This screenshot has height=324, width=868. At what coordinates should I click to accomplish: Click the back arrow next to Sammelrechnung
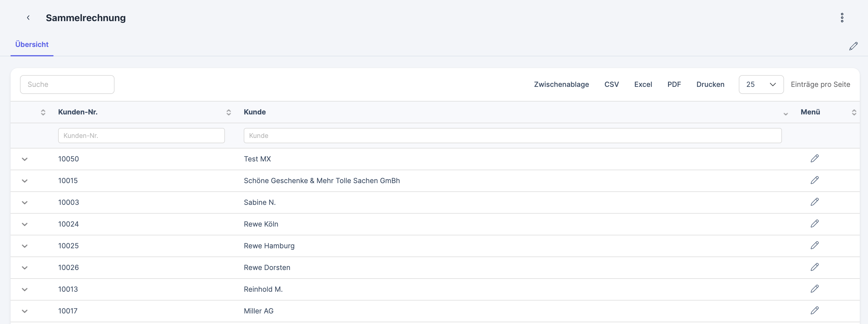pyautogui.click(x=28, y=18)
